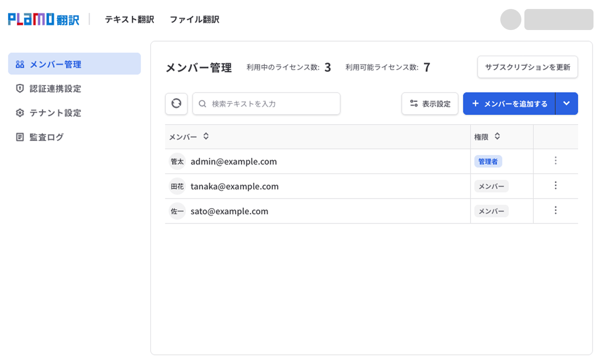Screen dimensions: 601x364
Task: Click the サブスクリプションを更新 button
Action: (527, 67)
